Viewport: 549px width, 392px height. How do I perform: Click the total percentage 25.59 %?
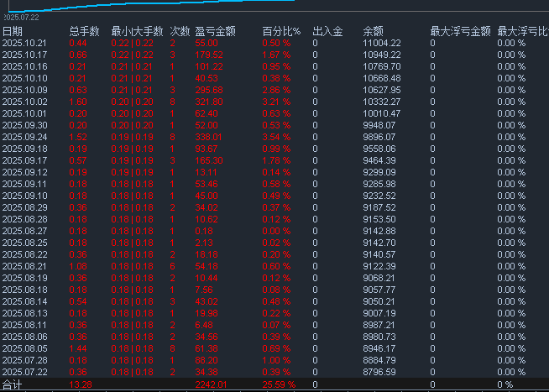tap(278, 384)
